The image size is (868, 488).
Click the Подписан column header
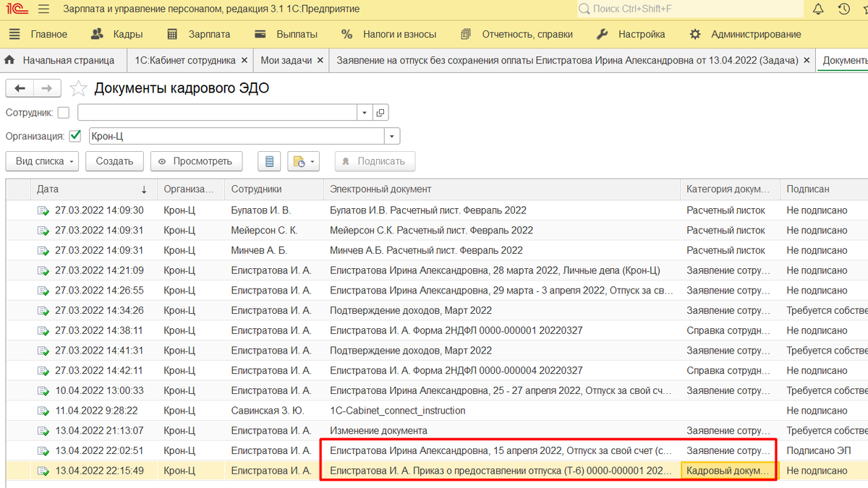[824, 189]
